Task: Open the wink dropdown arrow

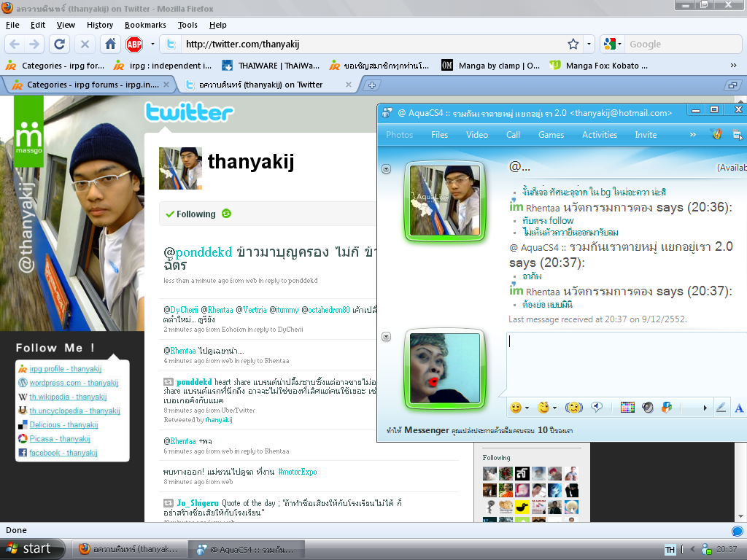Action: pyautogui.click(x=555, y=408)
